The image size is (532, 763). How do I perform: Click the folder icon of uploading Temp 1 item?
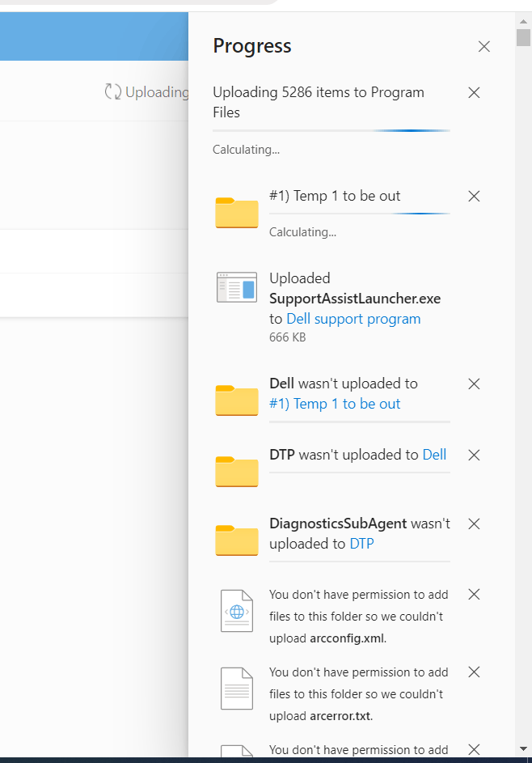237,213
